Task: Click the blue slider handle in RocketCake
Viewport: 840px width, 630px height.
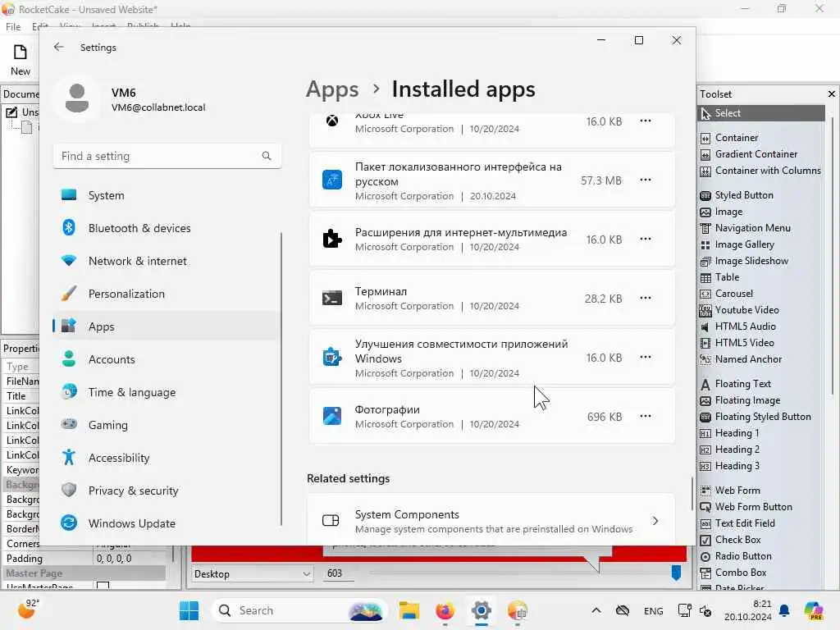Action: (676, 573)
